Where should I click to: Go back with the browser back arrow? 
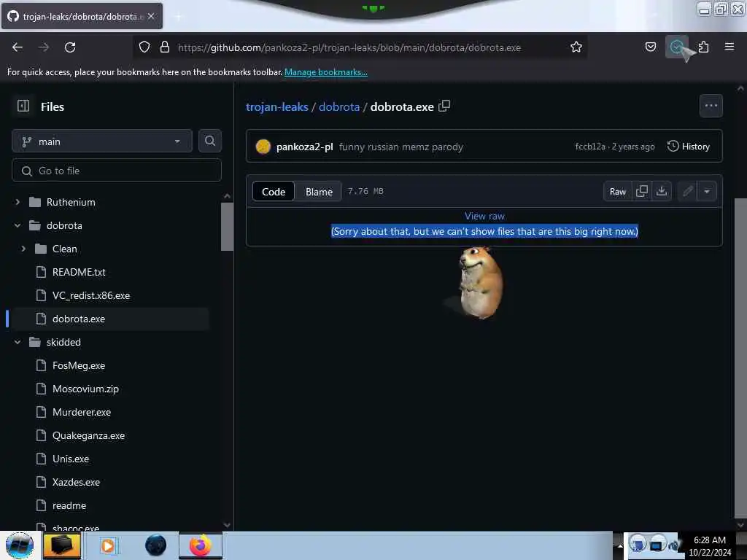tap(18, 47)
